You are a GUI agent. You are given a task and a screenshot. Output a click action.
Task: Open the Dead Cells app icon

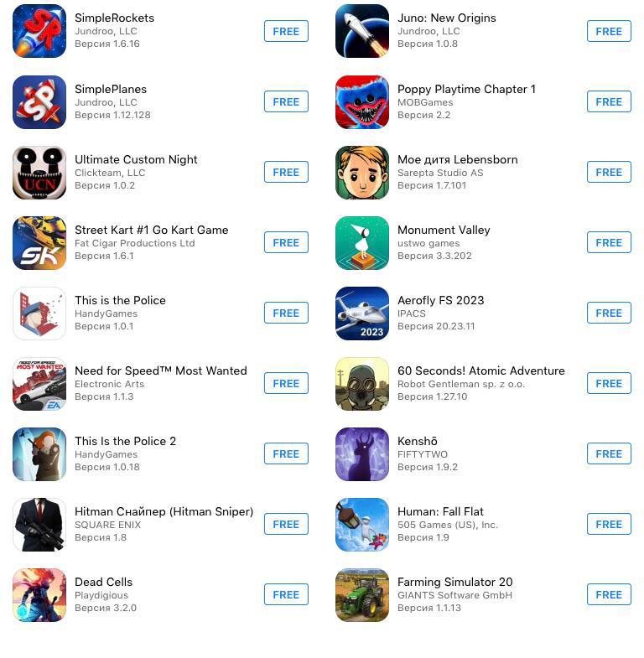pos(39,595)
